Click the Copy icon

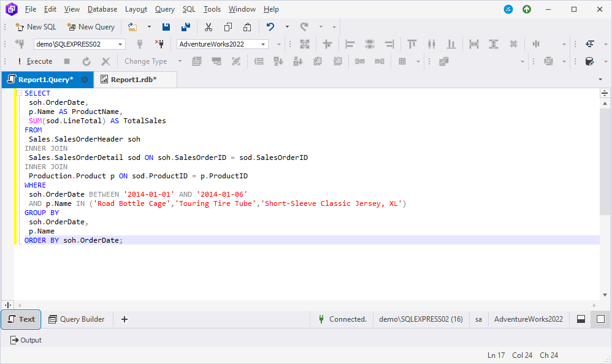pos(228,27)
